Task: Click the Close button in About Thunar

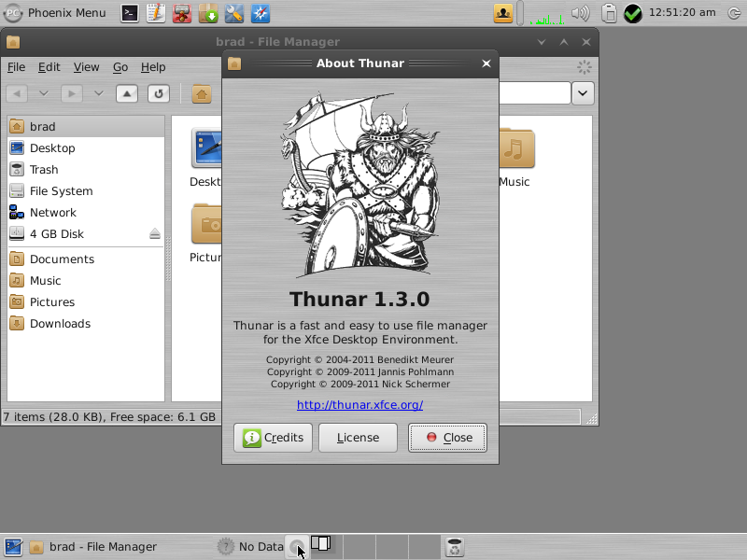Action: coord(447,438)
